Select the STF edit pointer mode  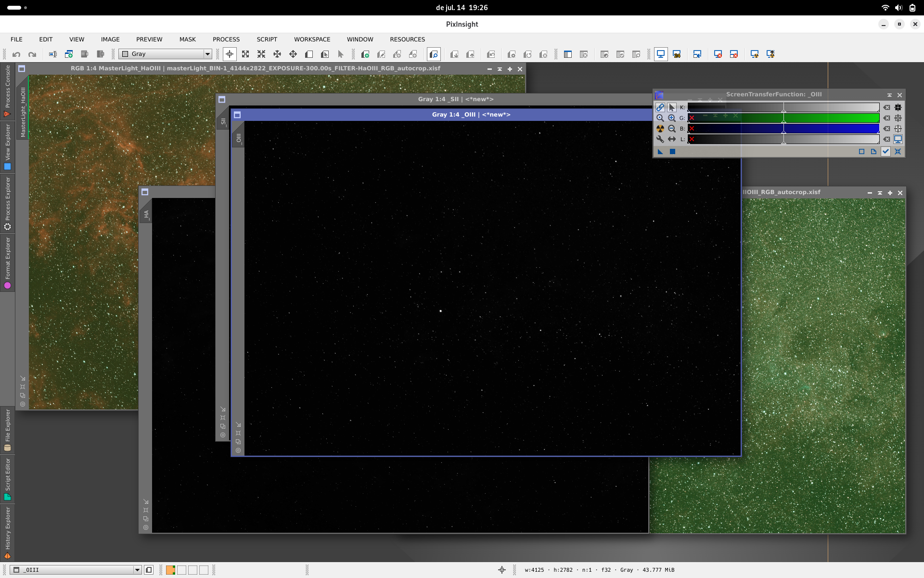[672, 107]
